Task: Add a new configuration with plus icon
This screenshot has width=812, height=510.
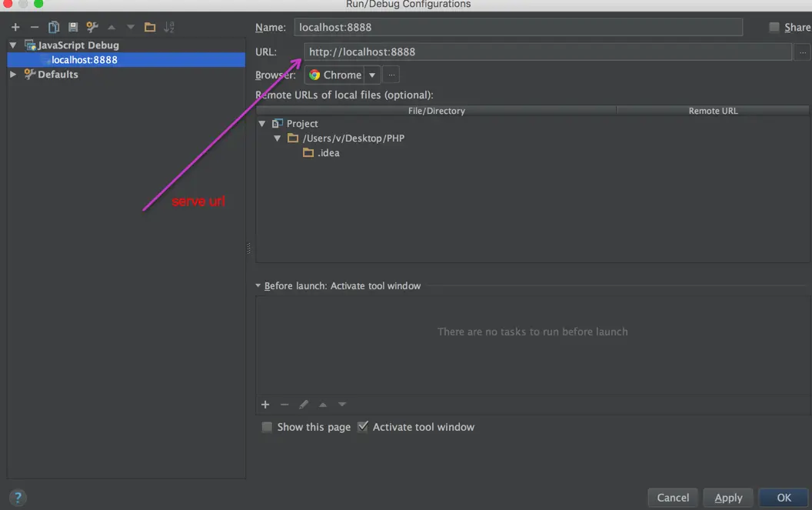Action: click(x=15, y=27)
